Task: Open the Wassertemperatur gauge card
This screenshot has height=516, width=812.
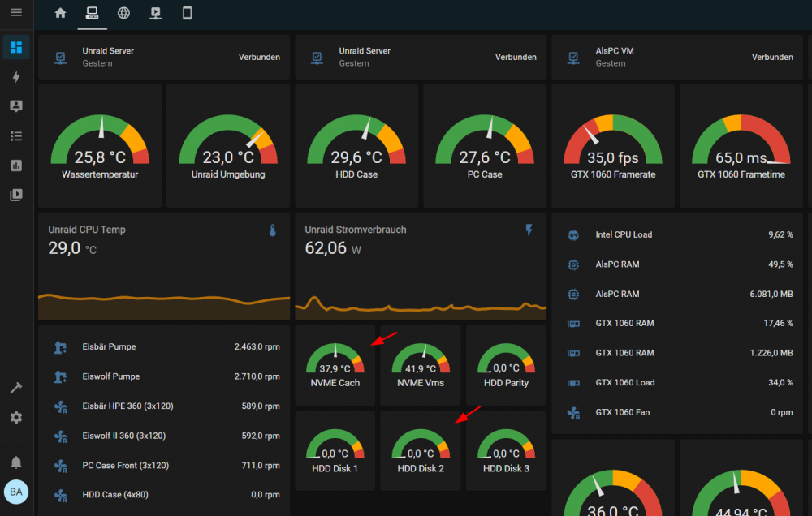Action: point(100,145)
